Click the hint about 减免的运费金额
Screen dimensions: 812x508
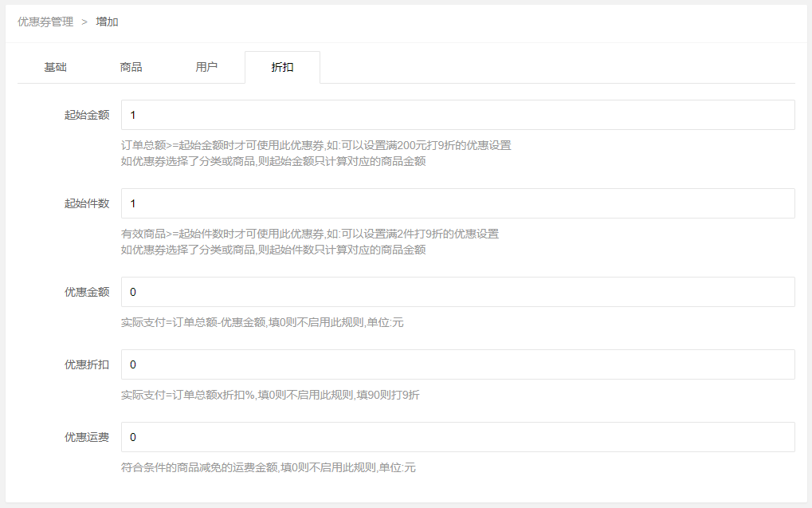coord(268,468)
